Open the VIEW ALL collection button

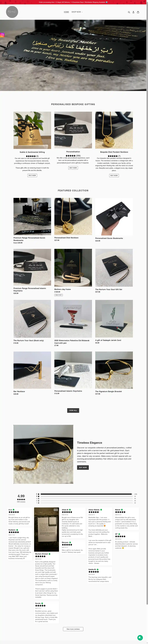(x=73, y=410)
